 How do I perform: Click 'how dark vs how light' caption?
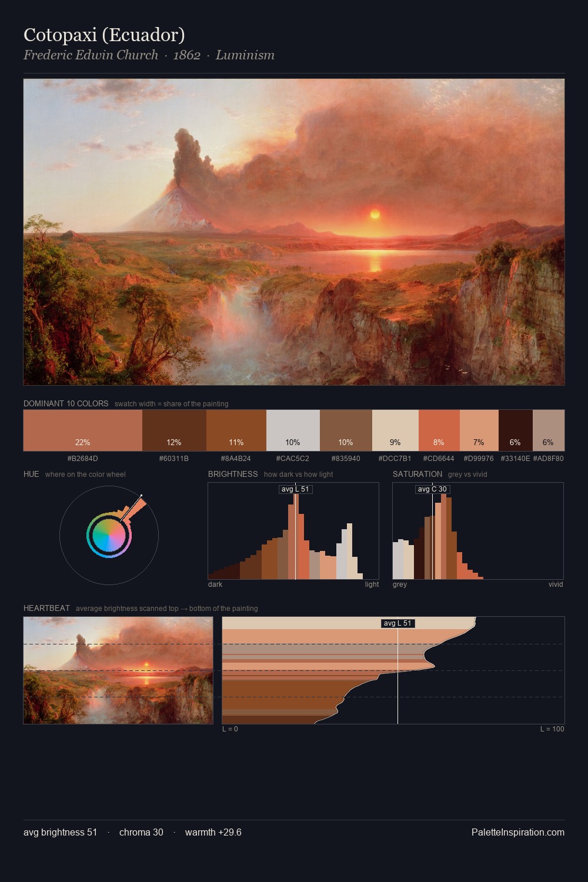click(x=298, y=475)
